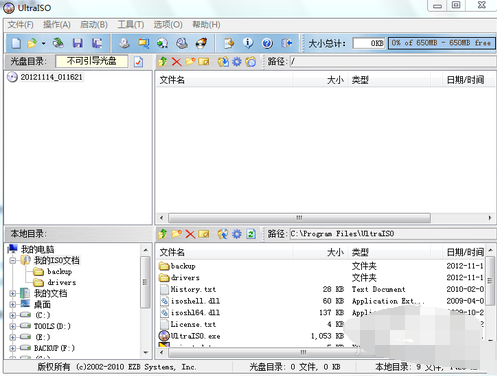The image size is (497, 376).
Task: Open dropdown arrow next to Open icon
Action: click(43, 43)
